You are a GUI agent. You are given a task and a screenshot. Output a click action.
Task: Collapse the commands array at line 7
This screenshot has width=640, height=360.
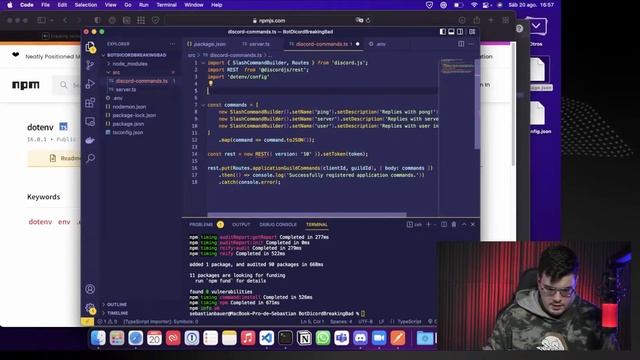point(203,105)
